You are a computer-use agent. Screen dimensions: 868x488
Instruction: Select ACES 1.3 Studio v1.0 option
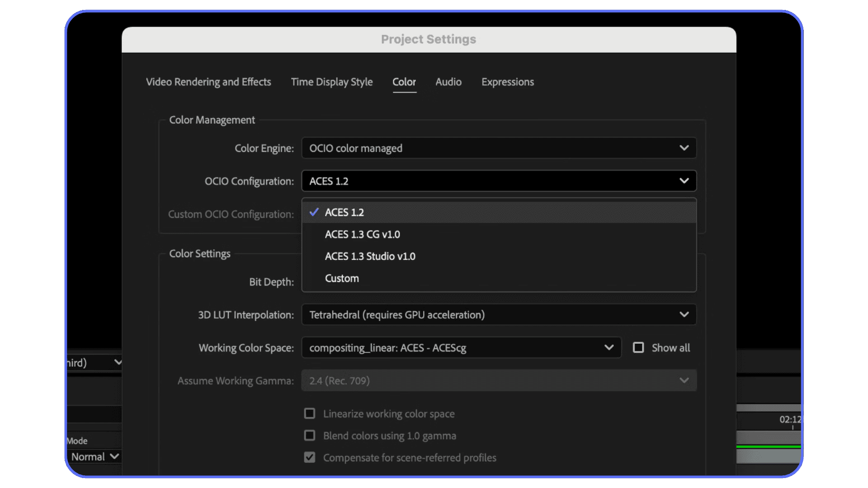[x=370, y=256]
